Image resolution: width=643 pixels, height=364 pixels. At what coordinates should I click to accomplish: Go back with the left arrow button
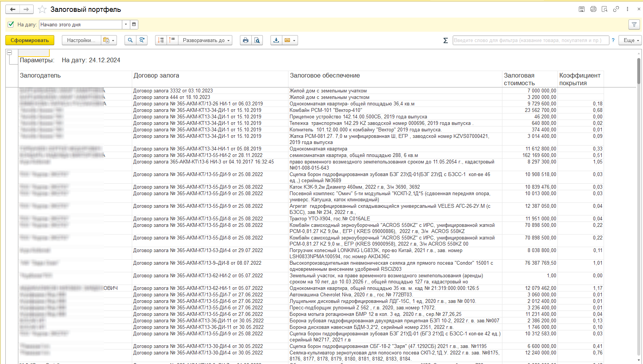pos(13,9)
